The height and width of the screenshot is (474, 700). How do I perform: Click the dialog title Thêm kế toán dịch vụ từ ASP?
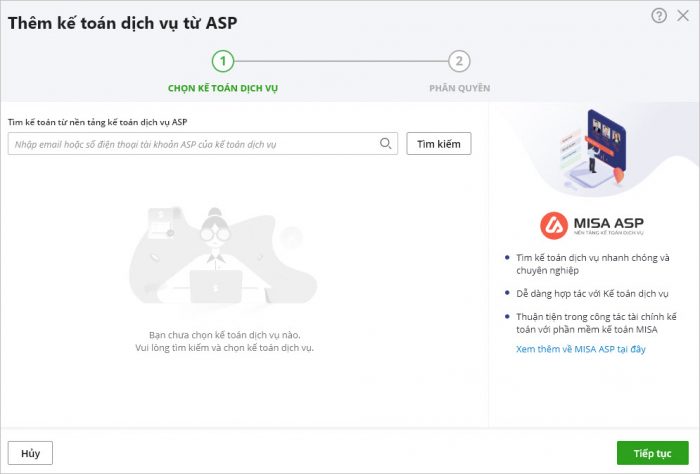coord(123,21)
